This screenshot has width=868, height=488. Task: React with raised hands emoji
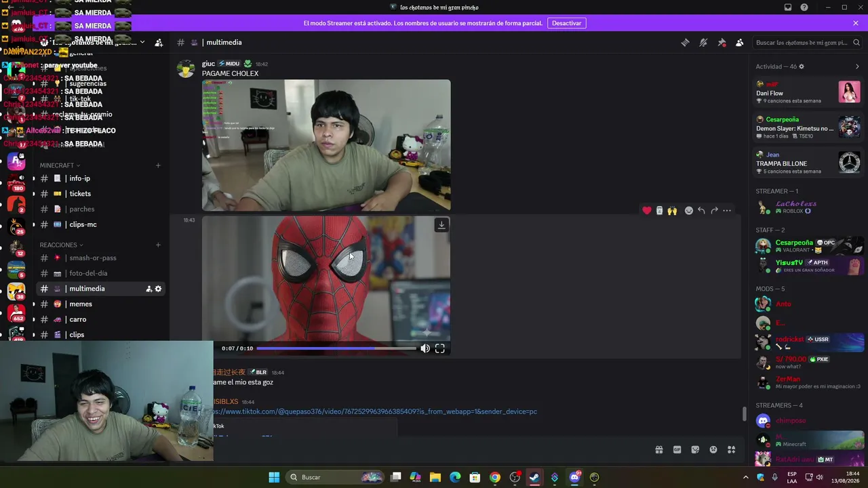tap(672, 211)
